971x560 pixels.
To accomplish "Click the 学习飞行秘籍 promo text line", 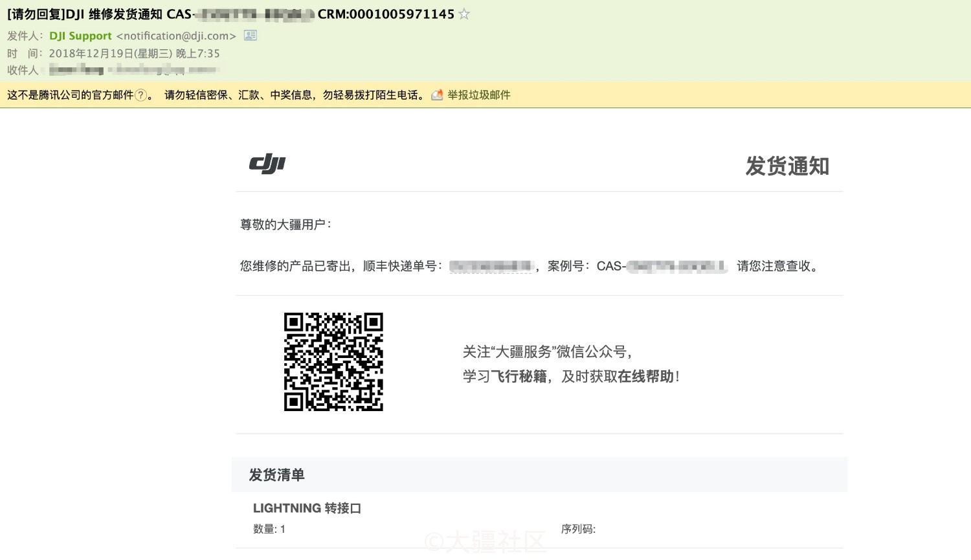I will pos(571,377).
